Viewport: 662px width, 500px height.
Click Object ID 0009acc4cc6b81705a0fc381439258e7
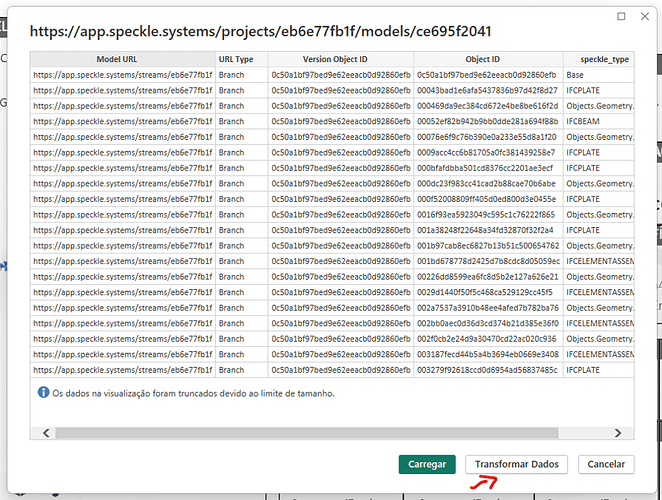[x=488, y=152]
